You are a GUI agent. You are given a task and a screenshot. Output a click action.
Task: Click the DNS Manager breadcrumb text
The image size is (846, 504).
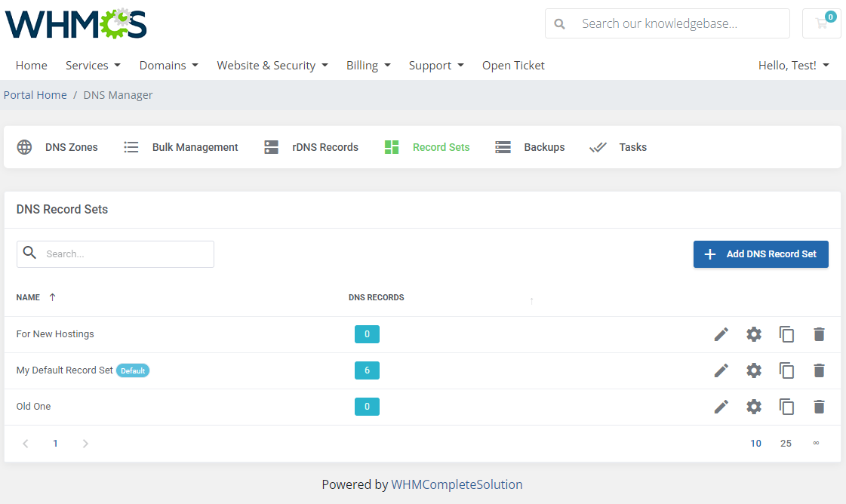pyautogui.click(x=118, y=95)
